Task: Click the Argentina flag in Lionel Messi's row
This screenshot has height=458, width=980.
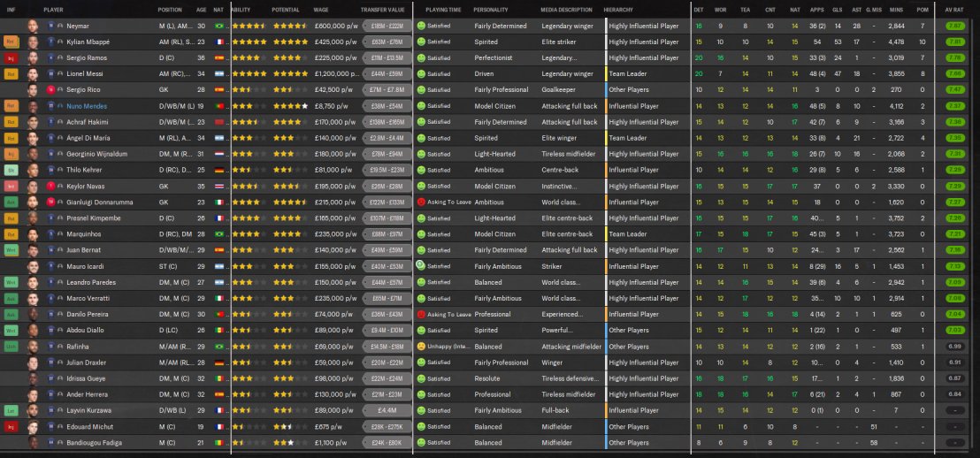Action: coord(218,73)
